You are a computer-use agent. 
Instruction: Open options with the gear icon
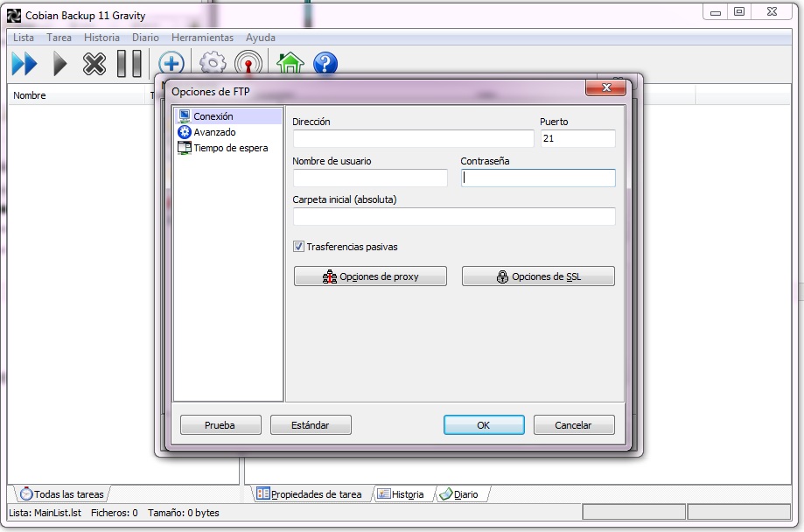tap(213, 64)
